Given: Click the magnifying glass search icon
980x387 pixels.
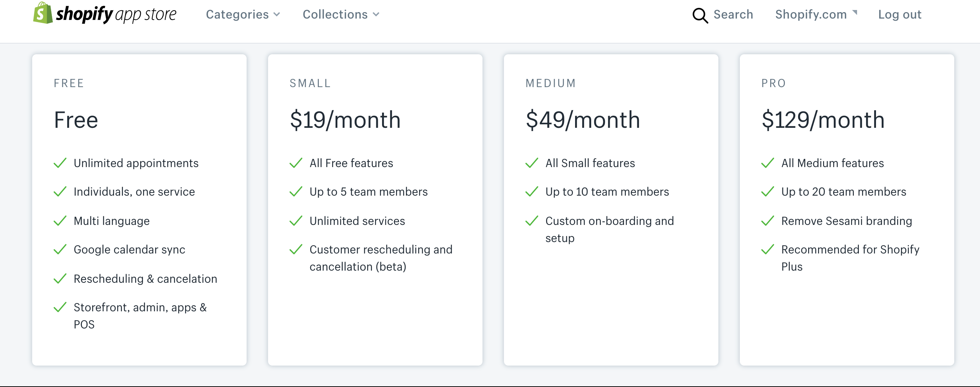Looking at the screenshot, I should (x=700, y=15).
